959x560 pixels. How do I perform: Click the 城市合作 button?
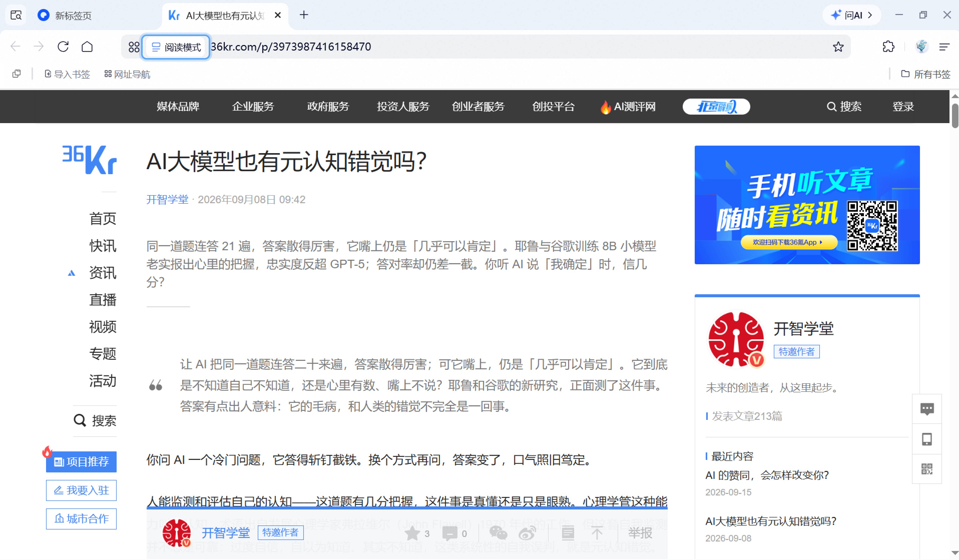pos(81,519)
